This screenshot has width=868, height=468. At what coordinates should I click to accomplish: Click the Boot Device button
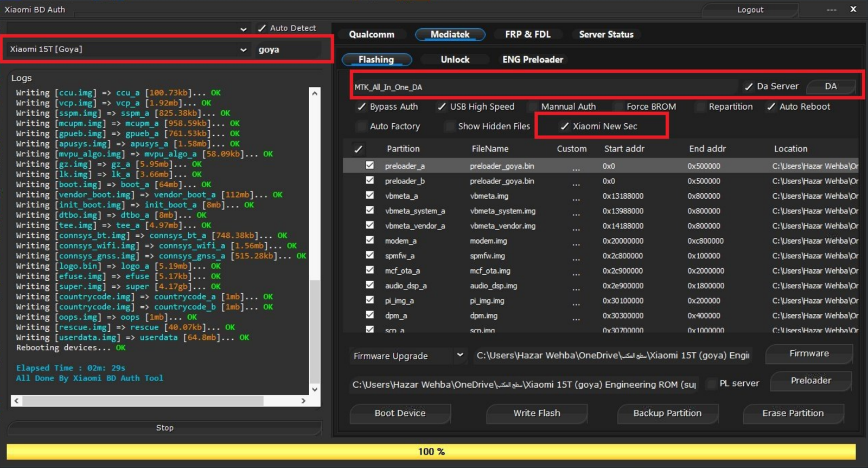point(400,413)
